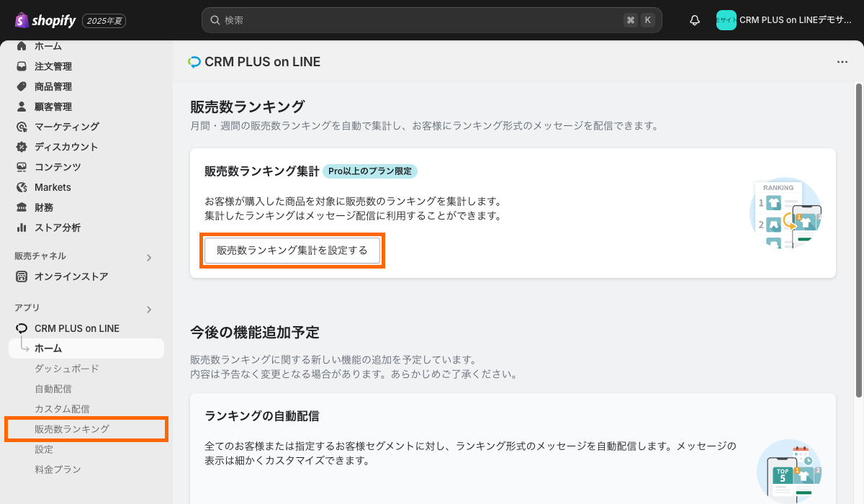Click the Markets globe icon
The width and height of the screenshot is (864, 504).
click(x=22, y=187)
